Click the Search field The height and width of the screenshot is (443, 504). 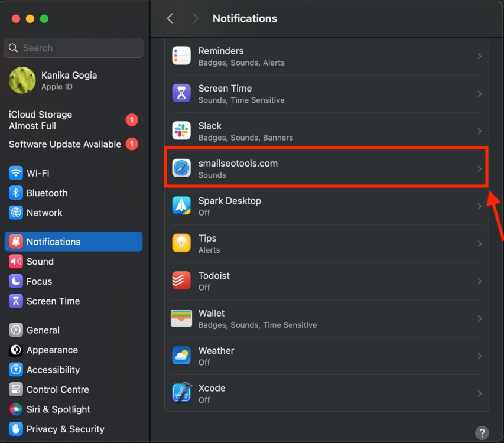(73, 48)
